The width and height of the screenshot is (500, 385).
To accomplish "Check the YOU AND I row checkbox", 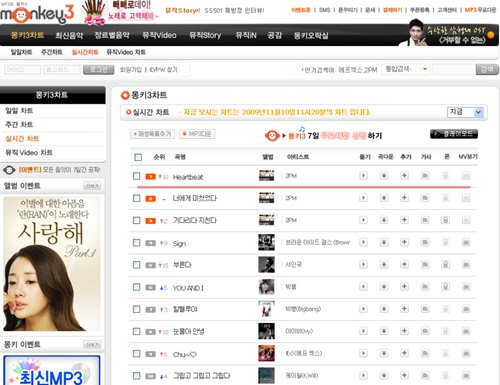I will pos(136,287).
